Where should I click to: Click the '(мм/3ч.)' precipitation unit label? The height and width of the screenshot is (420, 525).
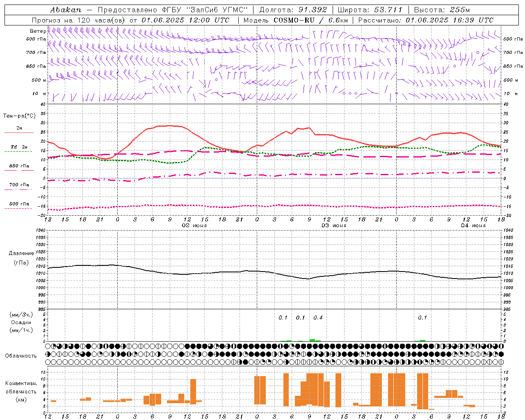coord(21,315)
